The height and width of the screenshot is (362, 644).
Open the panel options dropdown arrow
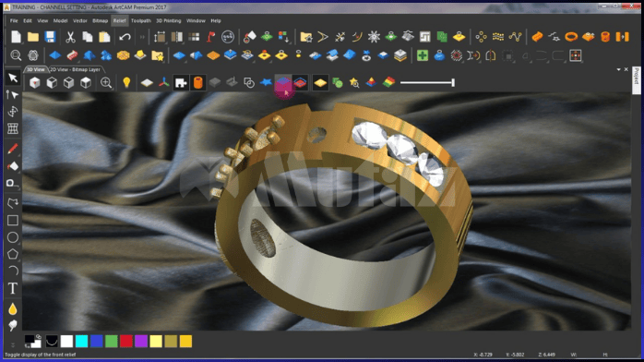[x=618, y=69]
